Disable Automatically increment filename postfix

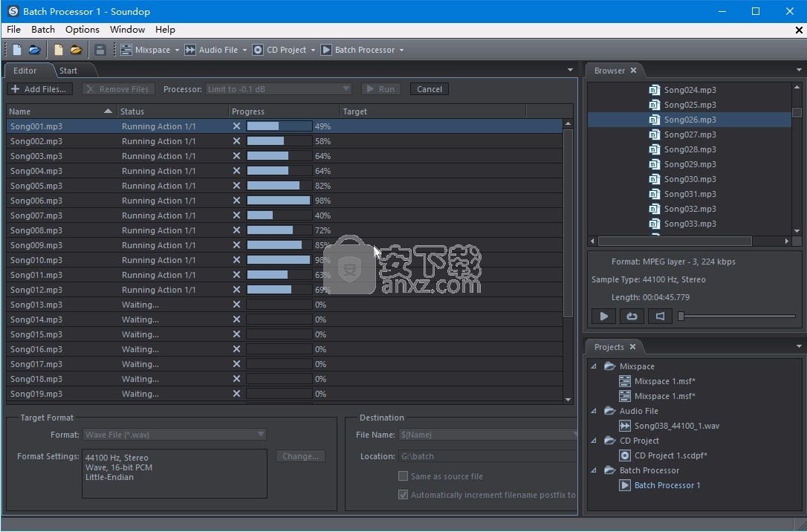pos(403,494)
